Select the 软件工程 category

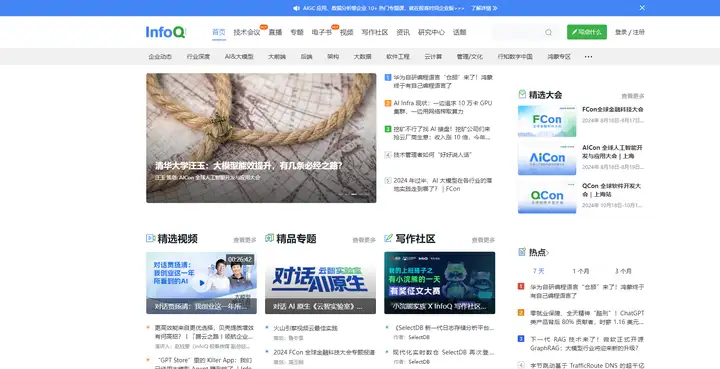coord(398,57)
